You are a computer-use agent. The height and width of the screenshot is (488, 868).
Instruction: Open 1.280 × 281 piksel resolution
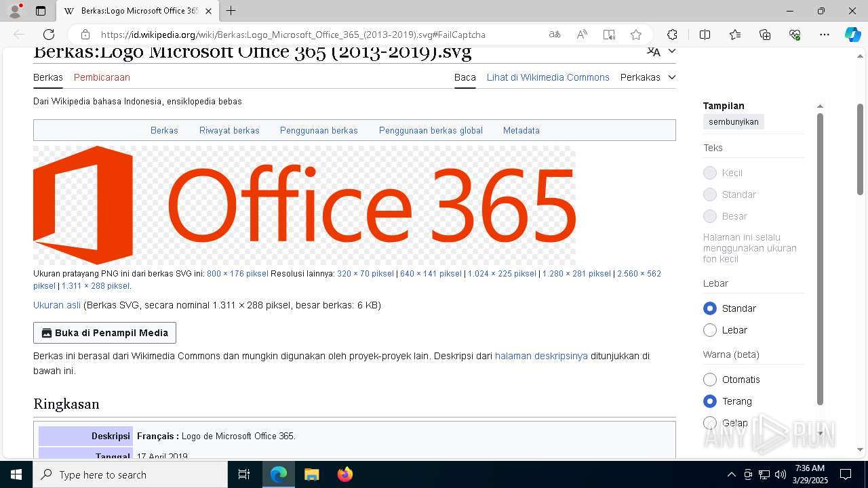[576, 274]
